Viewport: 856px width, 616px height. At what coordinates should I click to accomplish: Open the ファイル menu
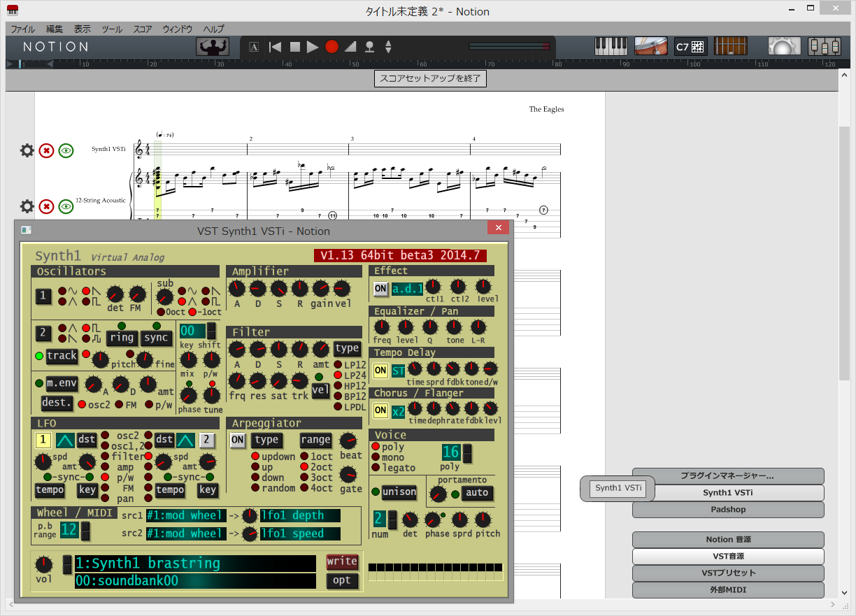coord(23,29)
